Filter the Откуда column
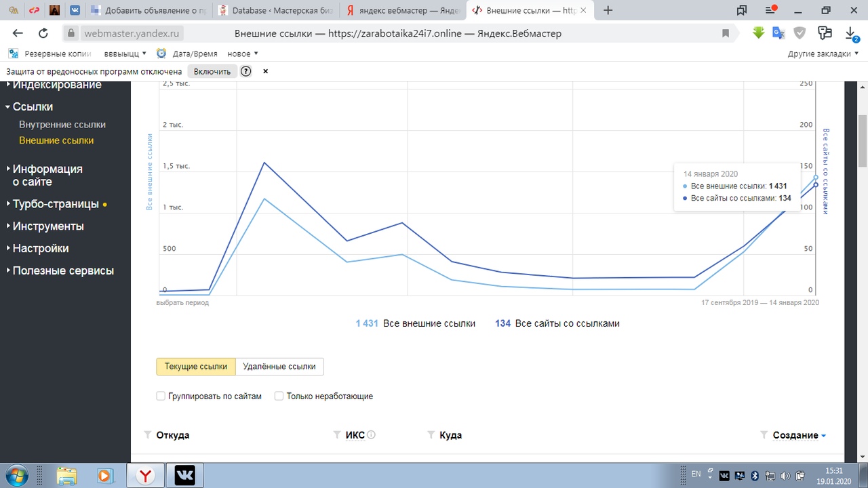The image size is (868, 488). (148, 435)
